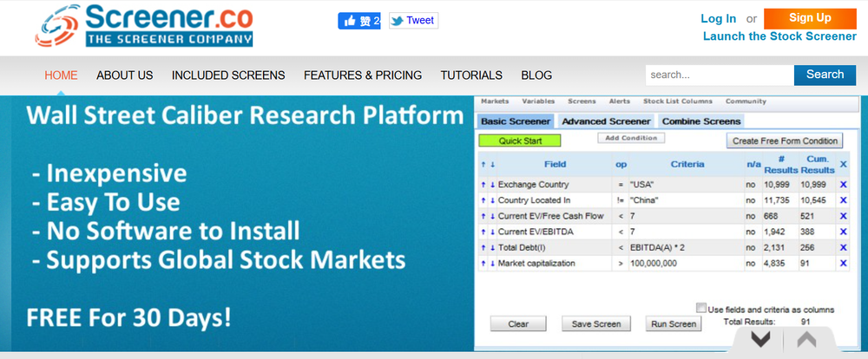The width and height of the screenshot is (868, 359).
Task: Move Total Debt(I) row down
Action: pyautogui.click(x=492, y=248)
